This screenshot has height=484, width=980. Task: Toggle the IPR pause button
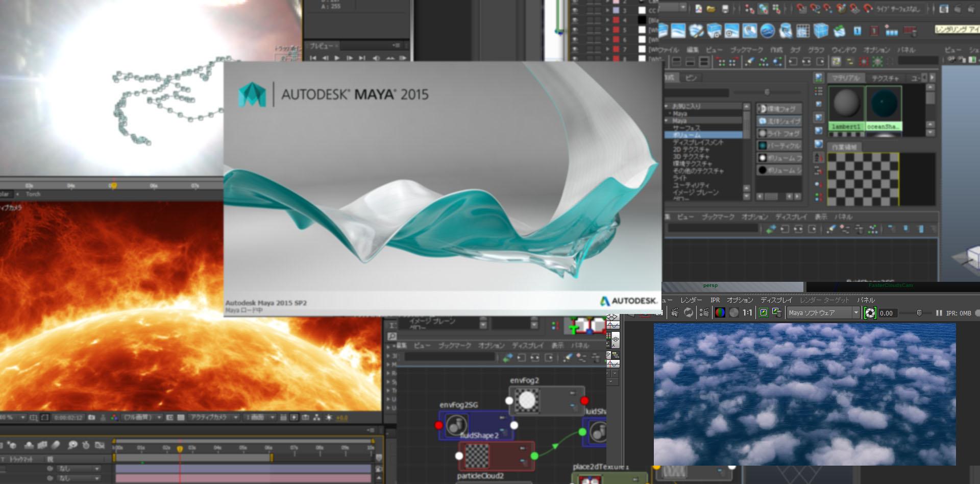939,313
